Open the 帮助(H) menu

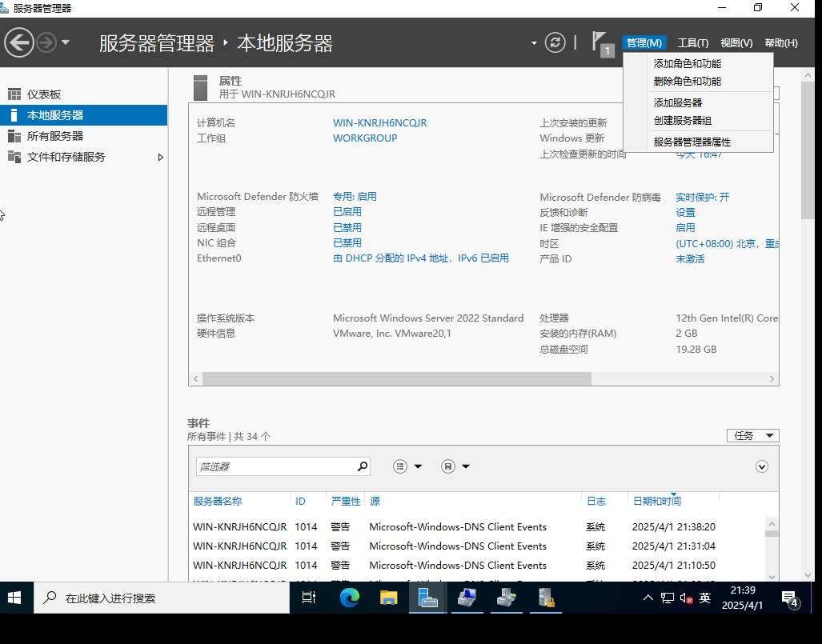[x=780, y=43]
